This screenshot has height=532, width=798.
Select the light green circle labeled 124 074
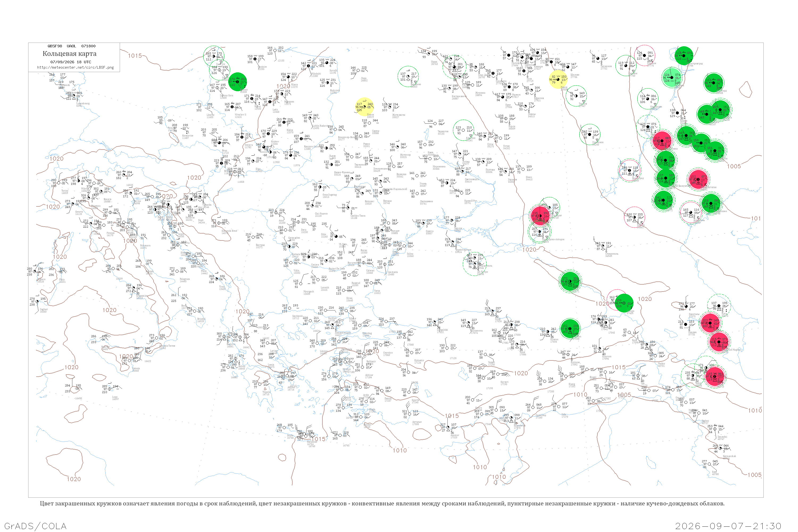[672, 78]
